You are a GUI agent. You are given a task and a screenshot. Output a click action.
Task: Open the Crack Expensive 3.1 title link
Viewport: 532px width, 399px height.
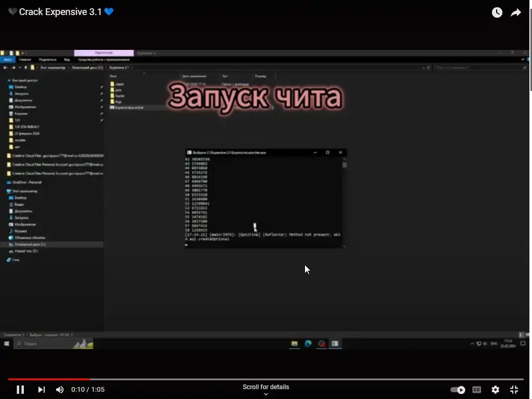pos(60,12)
